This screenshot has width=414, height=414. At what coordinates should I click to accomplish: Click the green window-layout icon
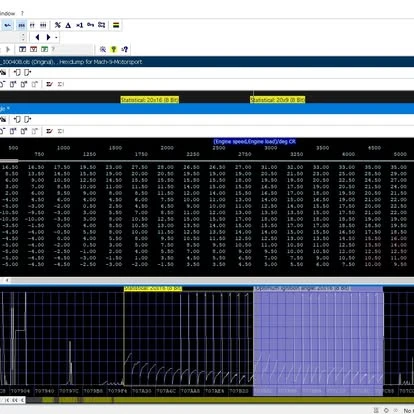coord(44,49)
